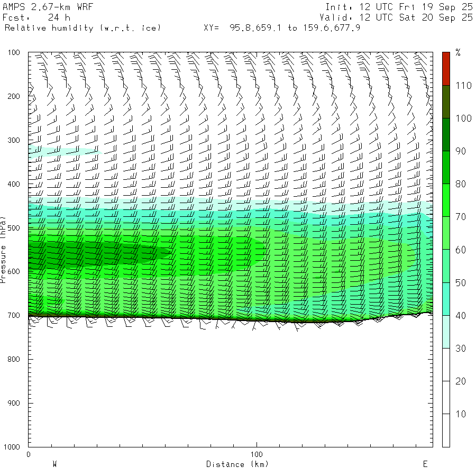
Task: Click the 50-60 sea-green colorbar segment
Action: click(446, 266)
